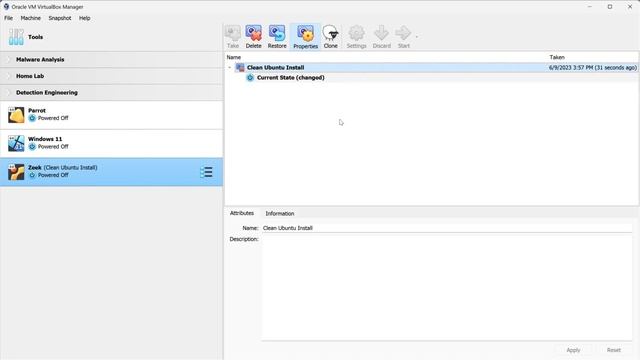Sort by the Taken column header

(x=557, y=57)
